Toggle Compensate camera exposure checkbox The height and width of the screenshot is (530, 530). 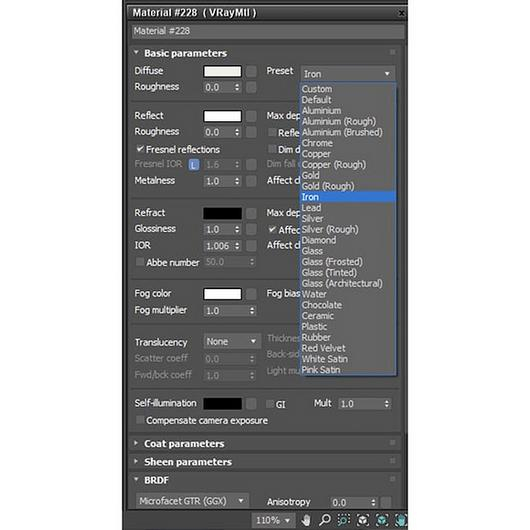pyautogui.click(x=139, y=420)
